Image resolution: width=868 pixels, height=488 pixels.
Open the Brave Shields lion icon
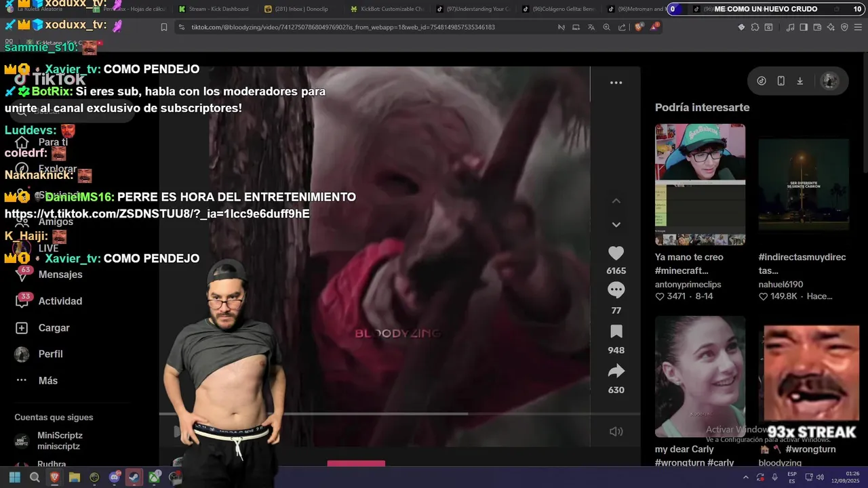pyautogui.click(x=639, y=27)
